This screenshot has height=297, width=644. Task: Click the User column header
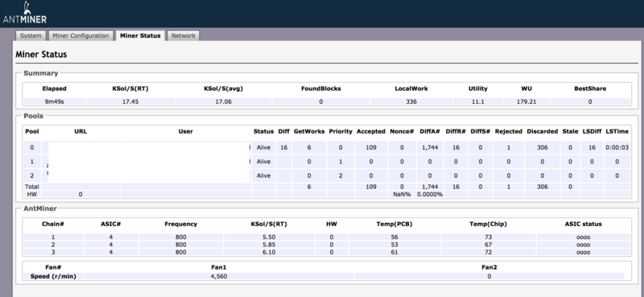click(x=186, y=131)
